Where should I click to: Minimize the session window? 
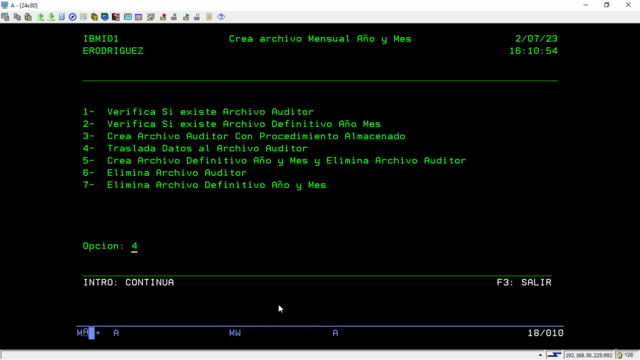pyautogui.click(x=585, y=5)
